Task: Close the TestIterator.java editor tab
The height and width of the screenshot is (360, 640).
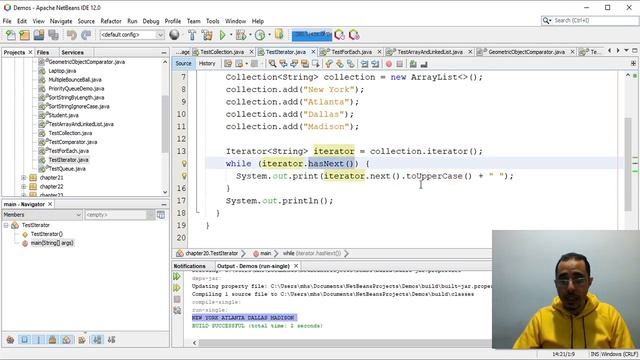Action: click(313, 52)
